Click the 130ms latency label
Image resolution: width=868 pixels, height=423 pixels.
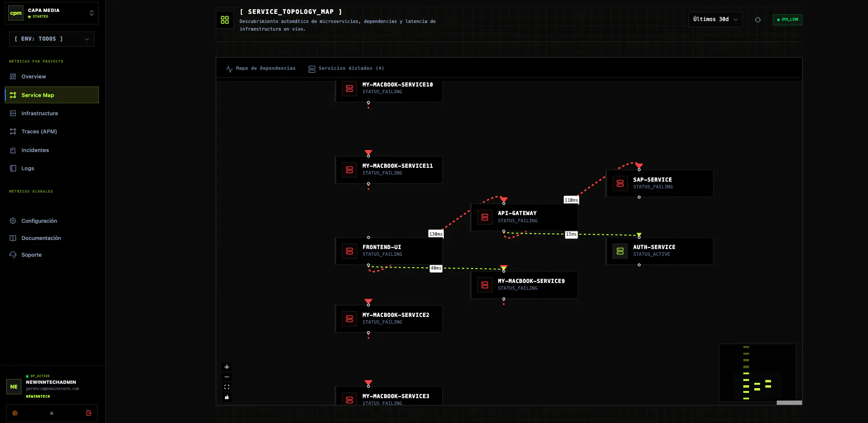click(436, 234)
